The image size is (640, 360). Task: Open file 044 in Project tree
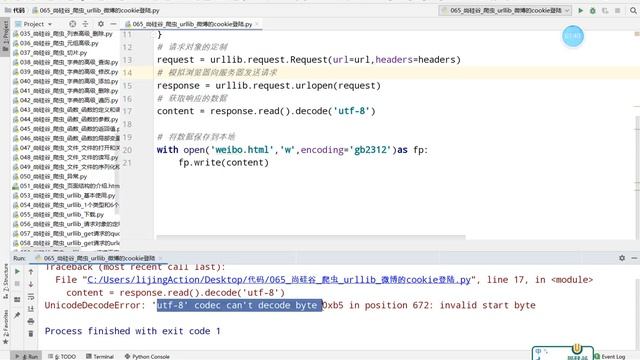pos(66,119)
